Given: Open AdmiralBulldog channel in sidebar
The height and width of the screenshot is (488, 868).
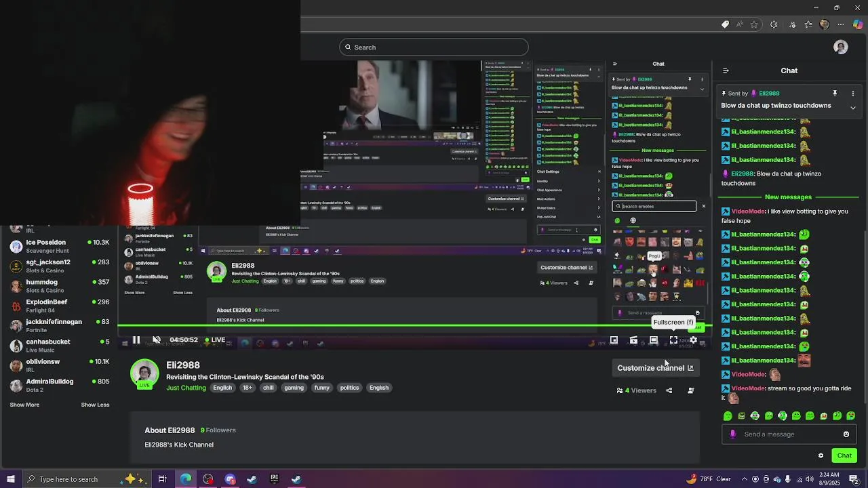Looking at the screenshot, I should (60, 385).
